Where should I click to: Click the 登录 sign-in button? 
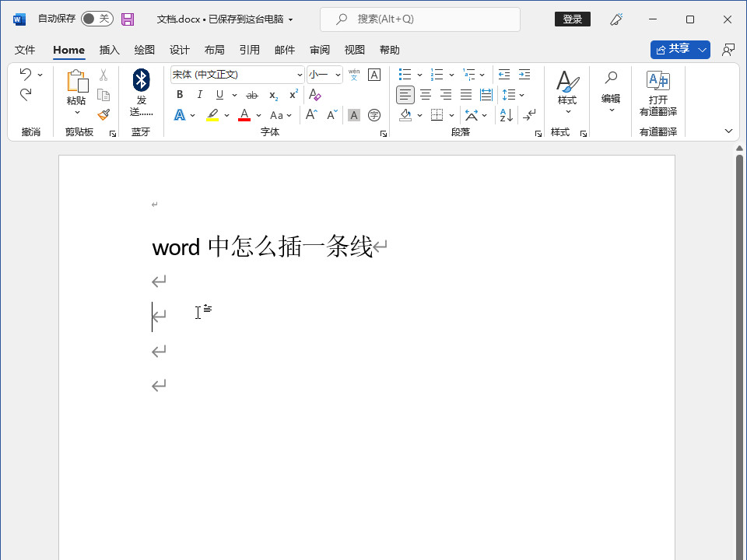(573, 19)
